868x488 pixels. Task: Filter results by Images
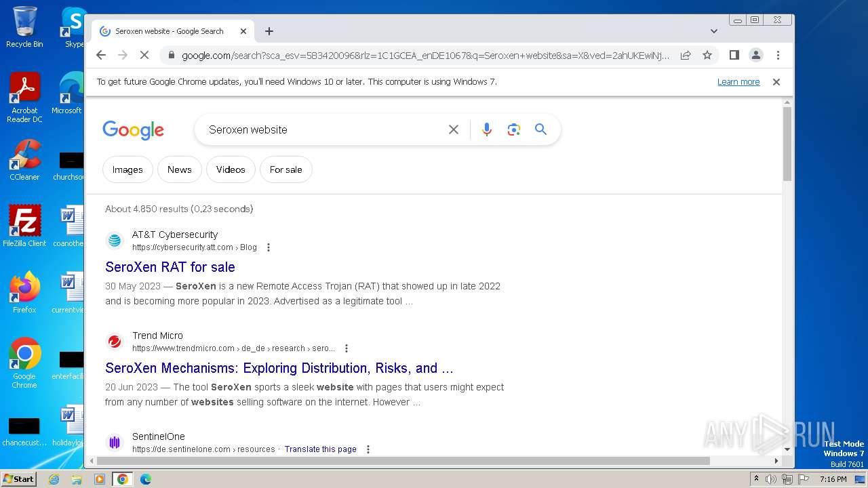point(127,169)
